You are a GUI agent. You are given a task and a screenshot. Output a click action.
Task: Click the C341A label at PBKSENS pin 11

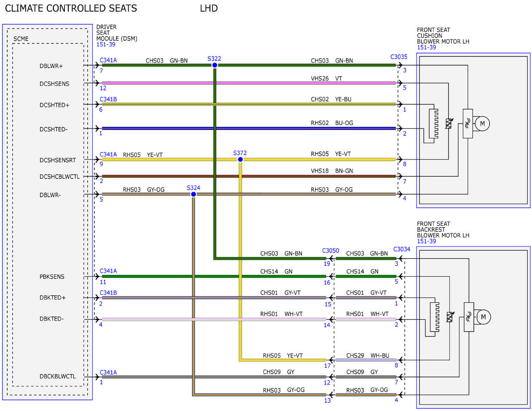[x=108, y=270]
